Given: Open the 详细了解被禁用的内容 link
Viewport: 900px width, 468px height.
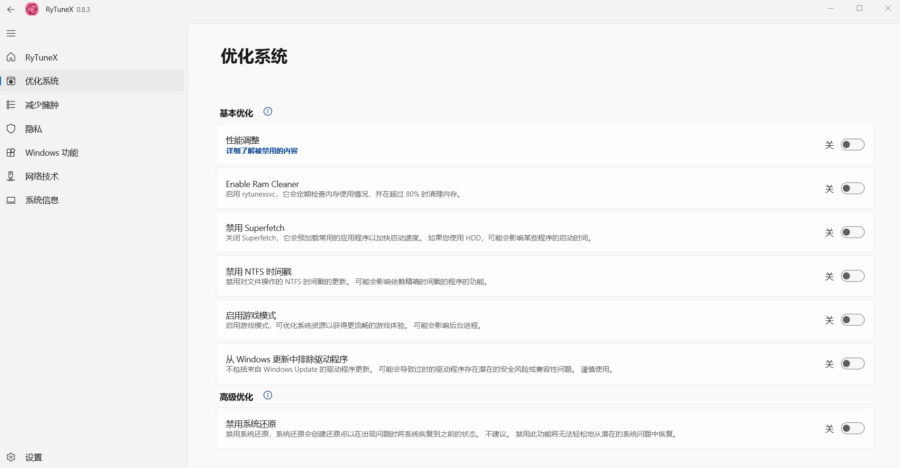Looking at the screenshot, I should [x=262, y=151].
